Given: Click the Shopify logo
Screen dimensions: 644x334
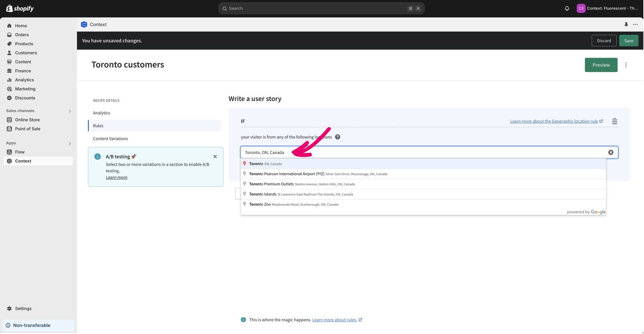Looking at the screenshot, I should [x=20, y=8].
